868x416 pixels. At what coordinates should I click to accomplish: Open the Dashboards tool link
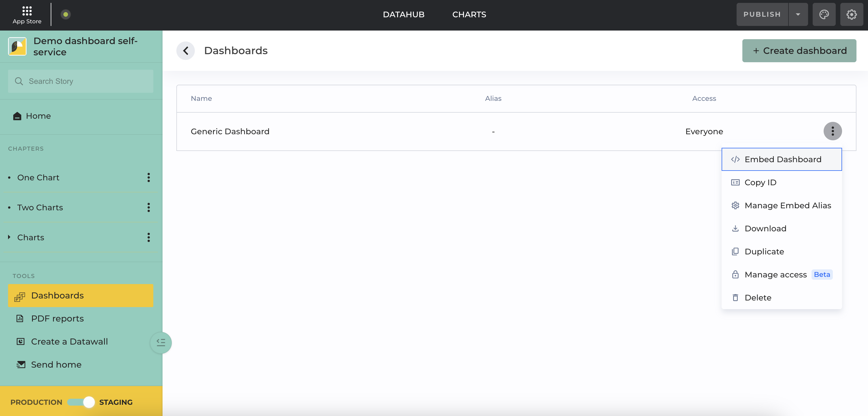tap(80, 295)
